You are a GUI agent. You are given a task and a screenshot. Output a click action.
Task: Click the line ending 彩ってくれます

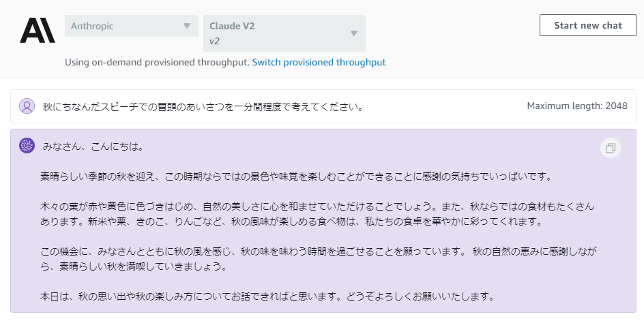point(292,221)
